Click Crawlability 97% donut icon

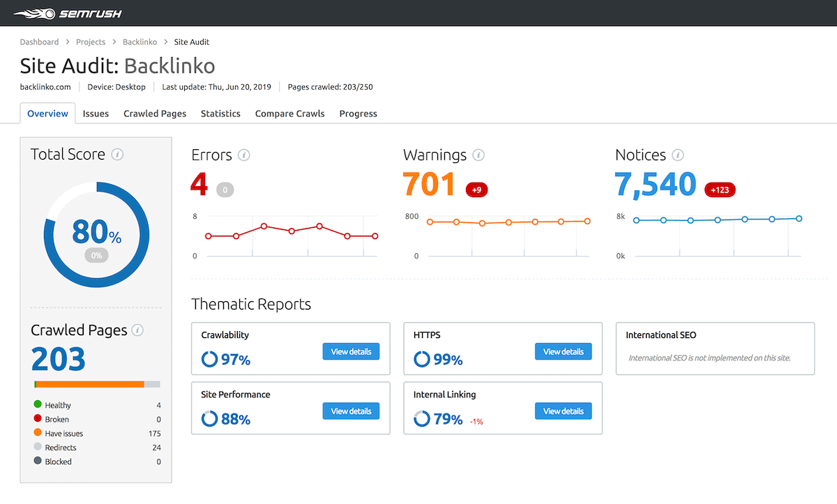pyautogui.click(x=209, y=359)
